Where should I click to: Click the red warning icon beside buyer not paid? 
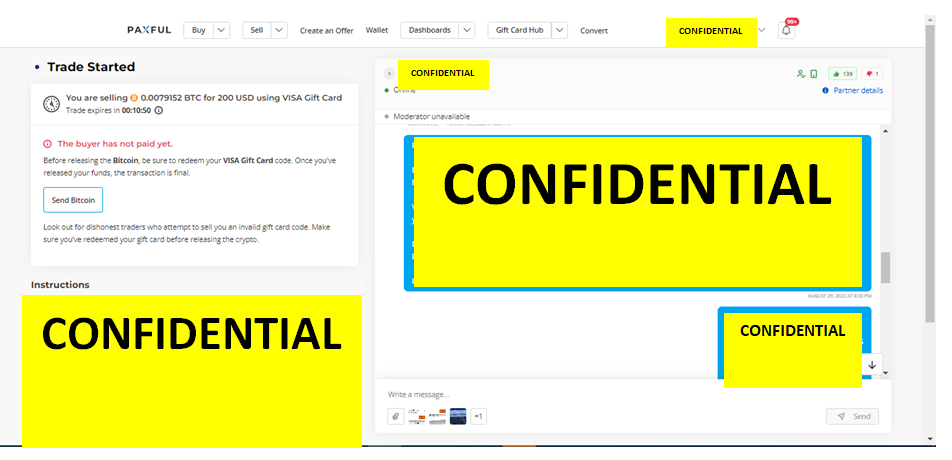47,144
